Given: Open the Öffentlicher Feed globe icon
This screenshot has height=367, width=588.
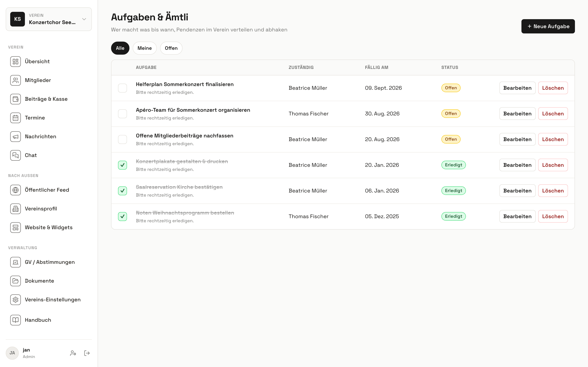Looking at the screenshot, I should (x=16, y=190).
